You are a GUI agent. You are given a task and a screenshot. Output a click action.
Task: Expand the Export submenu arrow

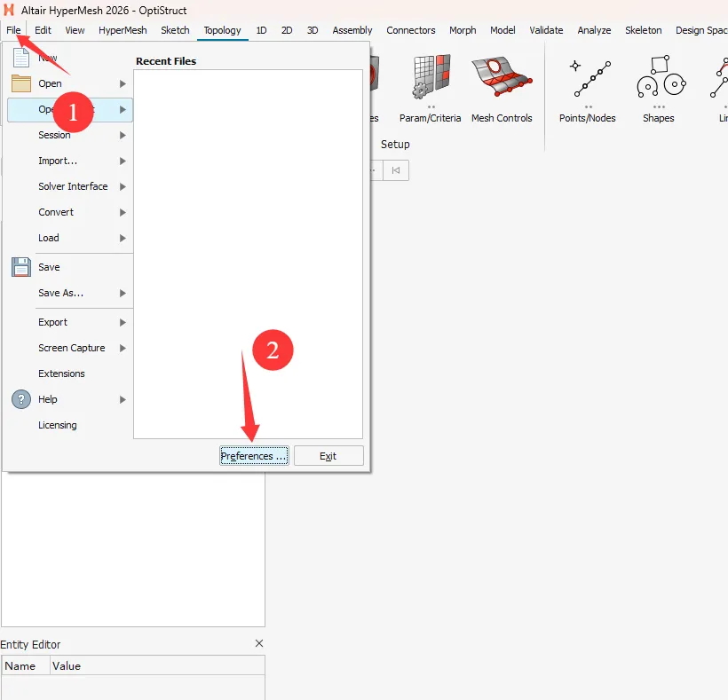[123, 322]
